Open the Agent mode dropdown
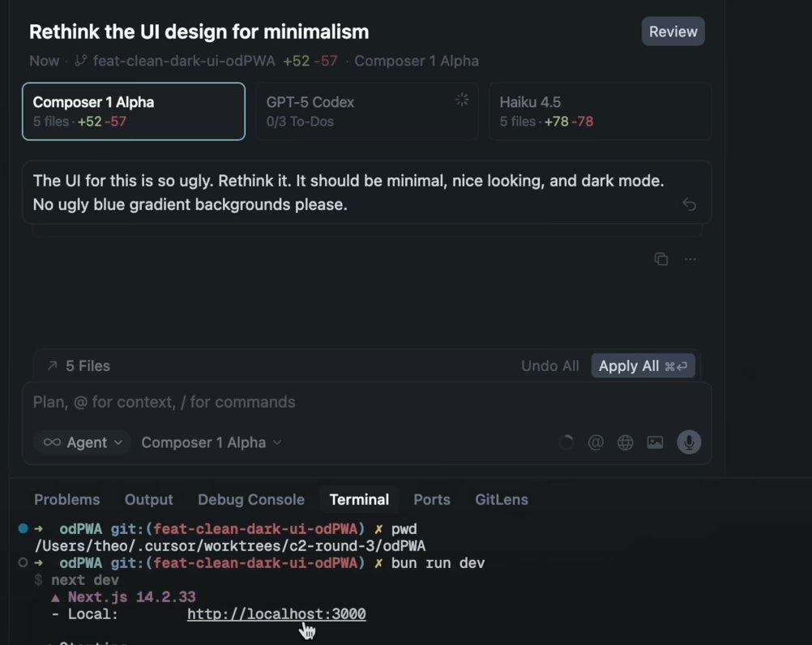This screenshot has width=812, height=645. click(83, 442)
